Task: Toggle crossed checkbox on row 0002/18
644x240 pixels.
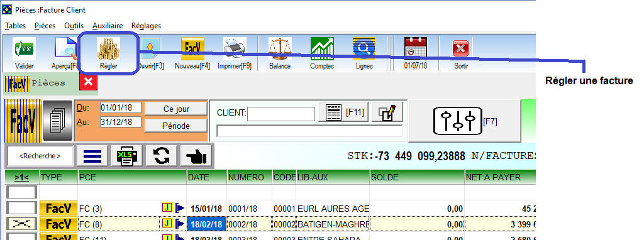Action: click(x=22, y=224)
